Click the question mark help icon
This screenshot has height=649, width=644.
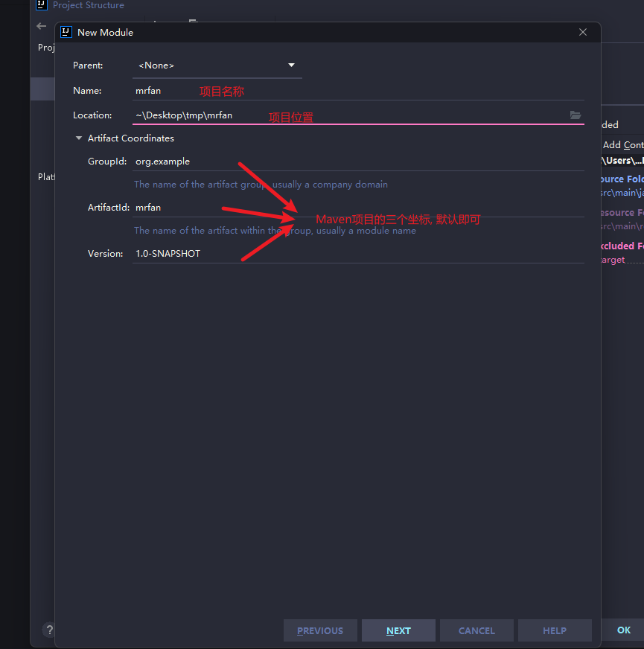49,630
